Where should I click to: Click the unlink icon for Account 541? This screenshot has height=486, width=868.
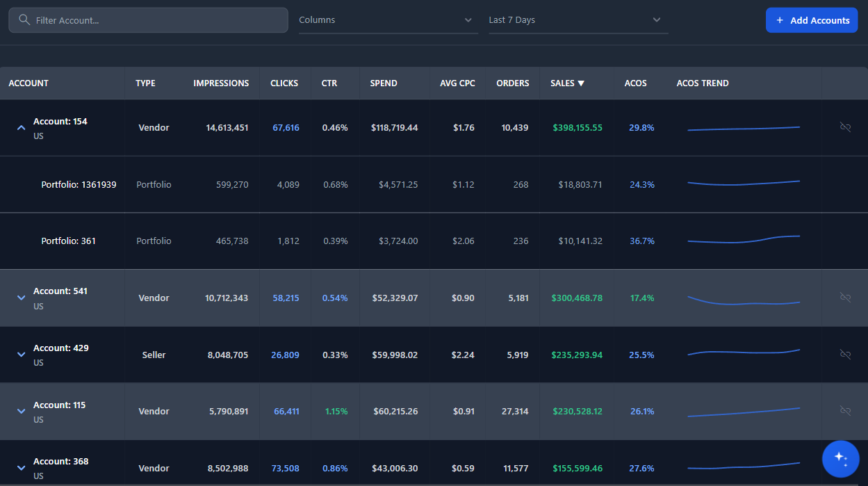pos(845,298)
